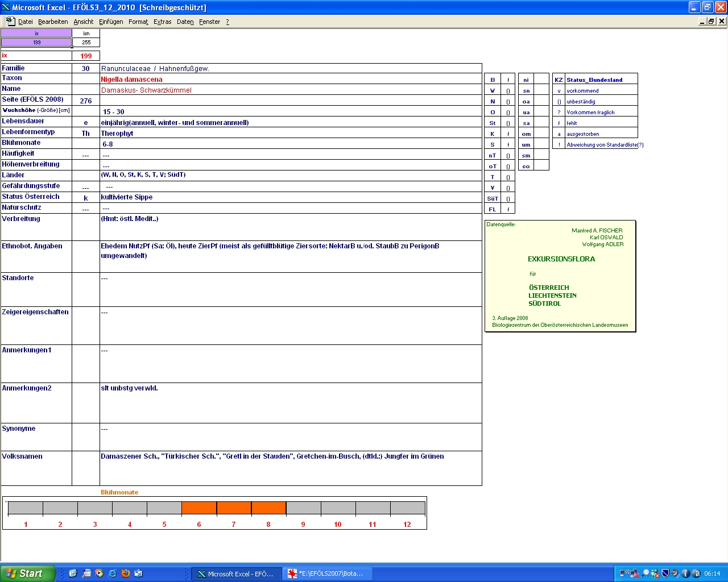Screen dimensions: 728x582
Task: Click the family cell Ranunculaceae / Hahnenfußgew.
Action: click(291, 69)
